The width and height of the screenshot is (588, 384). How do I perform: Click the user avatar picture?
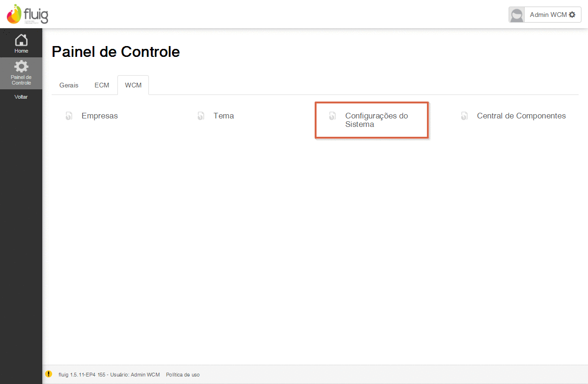tap(517, 15)
